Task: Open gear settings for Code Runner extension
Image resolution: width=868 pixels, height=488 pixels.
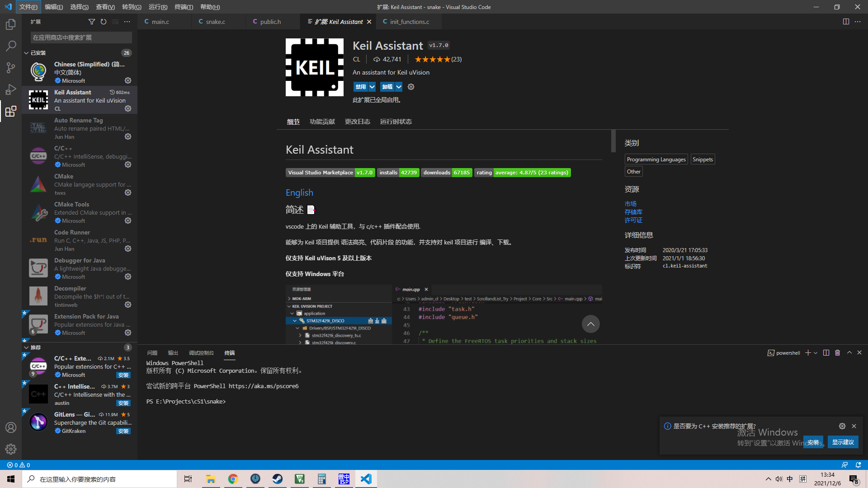Action: click(x=128, y=249)
